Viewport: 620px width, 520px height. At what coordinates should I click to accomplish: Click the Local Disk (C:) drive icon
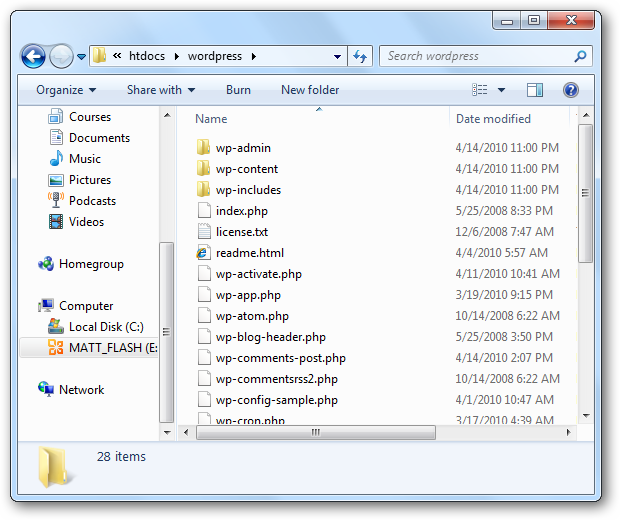[56, 326]
